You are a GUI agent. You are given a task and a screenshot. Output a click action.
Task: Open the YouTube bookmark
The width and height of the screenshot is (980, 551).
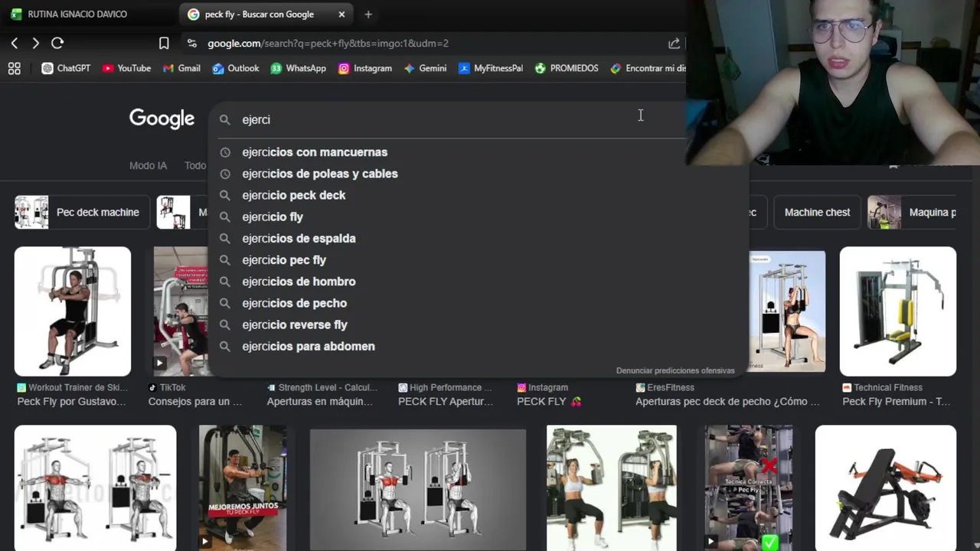pos(126,68)
